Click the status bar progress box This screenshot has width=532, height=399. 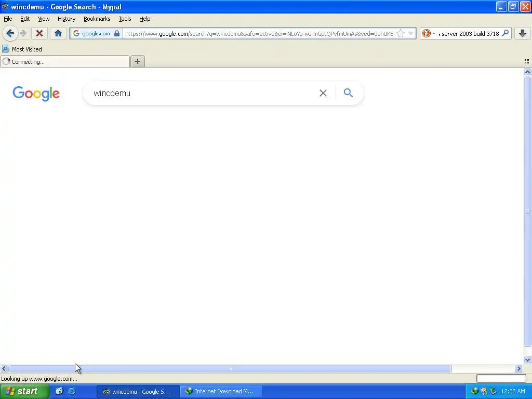(x=501, y=378)
